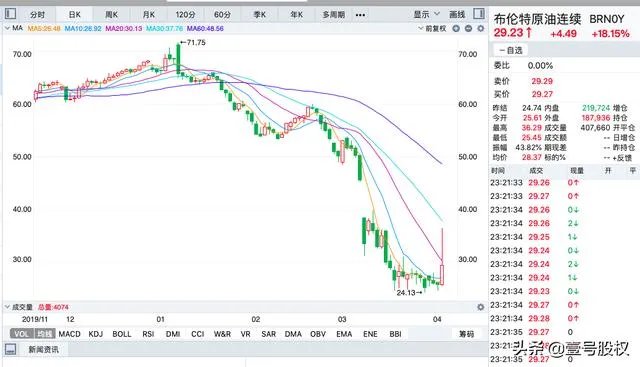This screenshot has height=367, width=640.
Task: Collapse the 成交量 volume panel chevron
Action: point(7,307)
